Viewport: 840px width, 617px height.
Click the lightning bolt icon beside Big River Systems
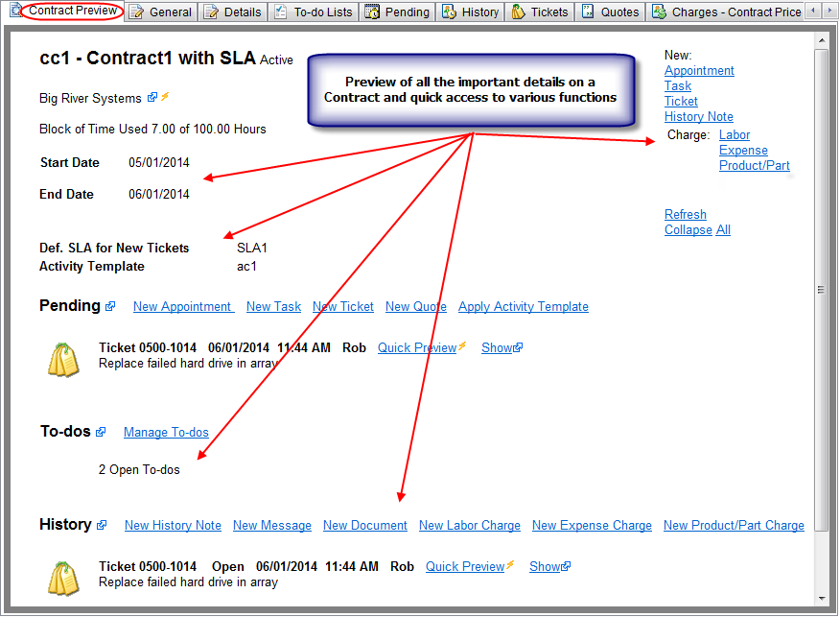(x=165, y=98)
